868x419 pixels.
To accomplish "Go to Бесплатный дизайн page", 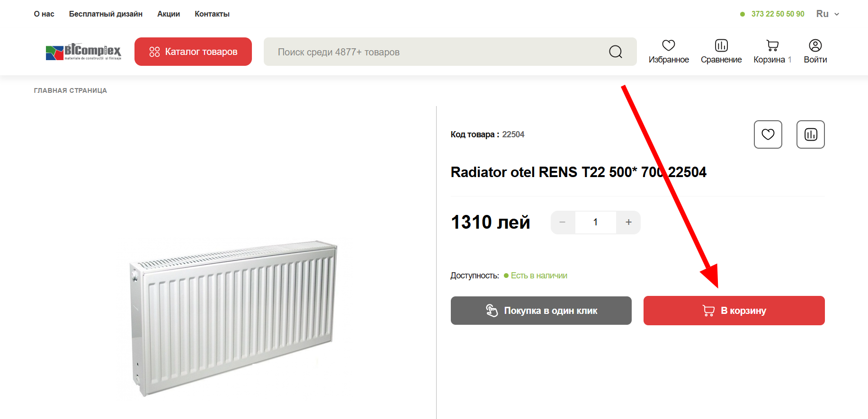I will (x=106, y=14).
